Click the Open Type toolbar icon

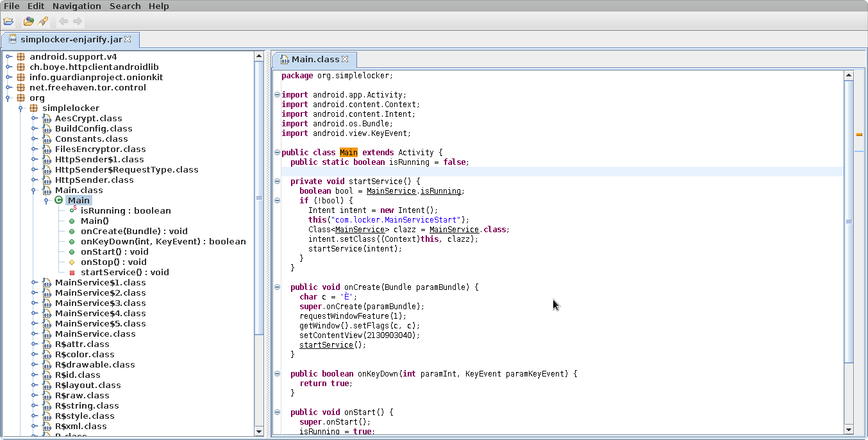[x=28, y=21]
